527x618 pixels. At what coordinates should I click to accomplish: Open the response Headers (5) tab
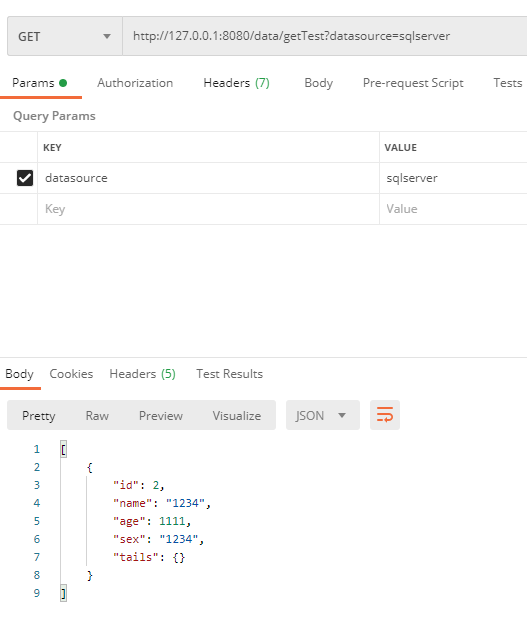[143, 374]
